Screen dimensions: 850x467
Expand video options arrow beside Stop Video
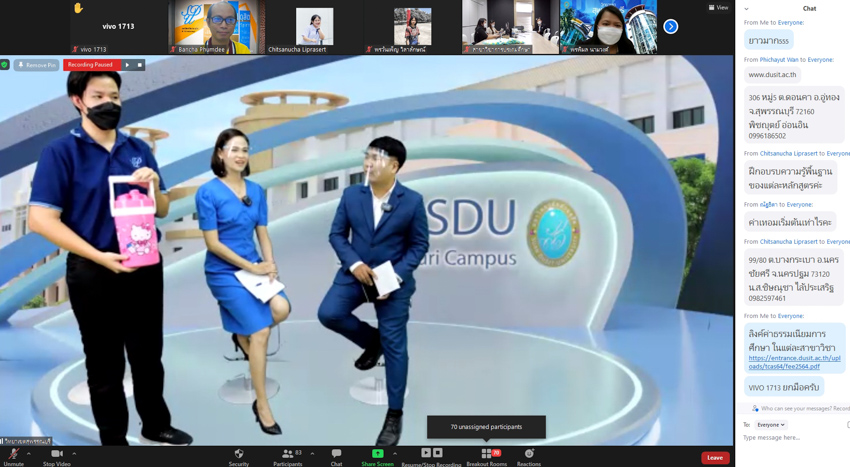[74, 453]
